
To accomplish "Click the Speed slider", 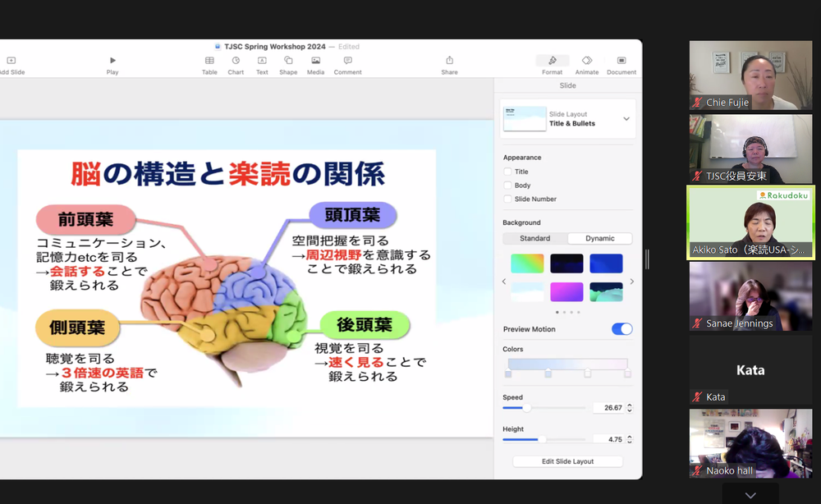I will [x=544, y=408].
